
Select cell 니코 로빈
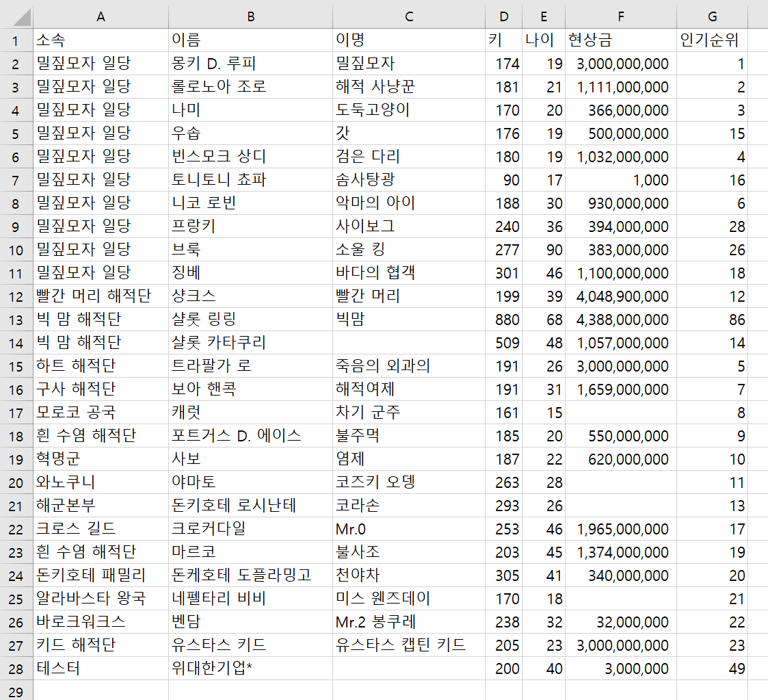(251, 203)
